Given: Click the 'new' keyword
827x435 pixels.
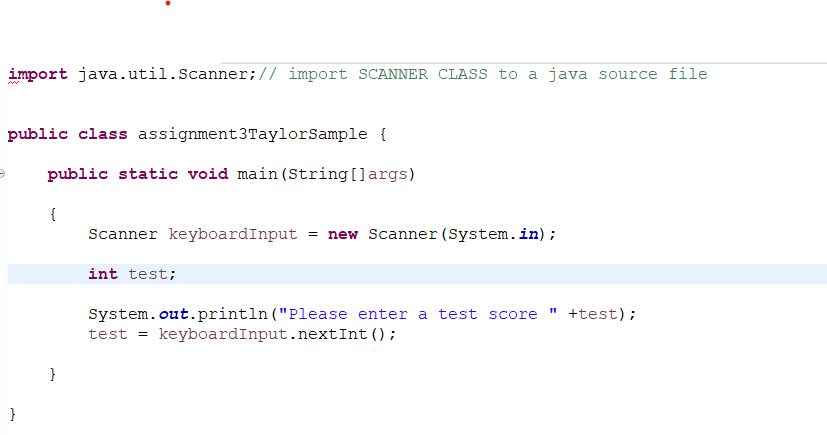Looking at the screenshot, I should point(343,235).
